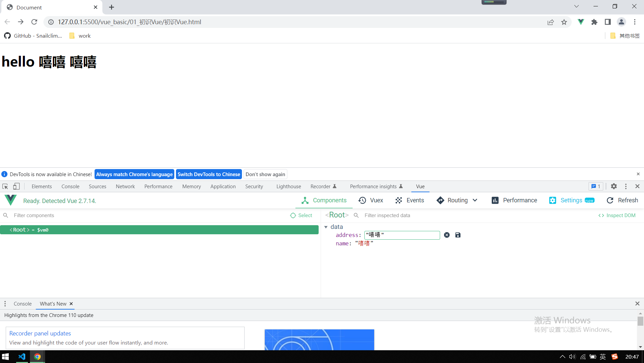The height and width of the screenshot is (363, 644).
Task: Focus the Filter components search field
Action: click(x=145, y=215)
